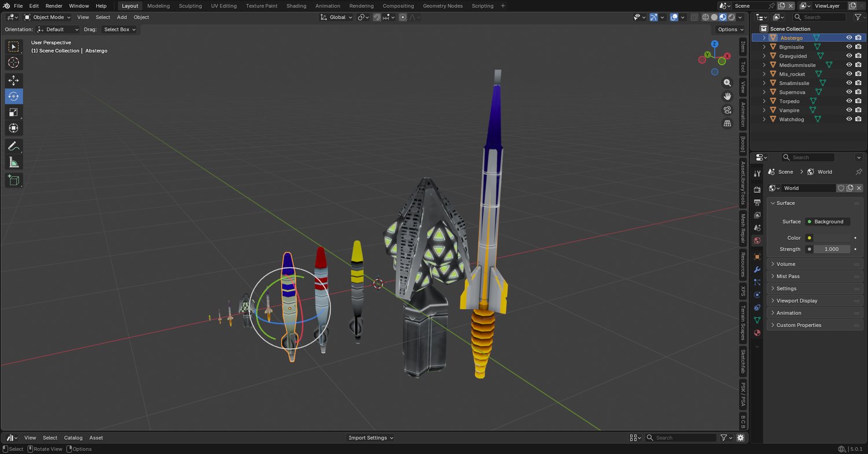The image size is (868, 454).
Task: Select the Add Cube tool
Action: click(x=14, y=181)
